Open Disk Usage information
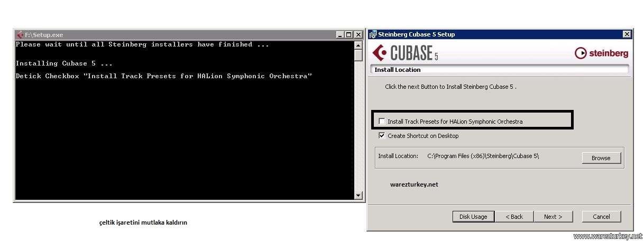The image size is (644, 241). click(473, 217)
